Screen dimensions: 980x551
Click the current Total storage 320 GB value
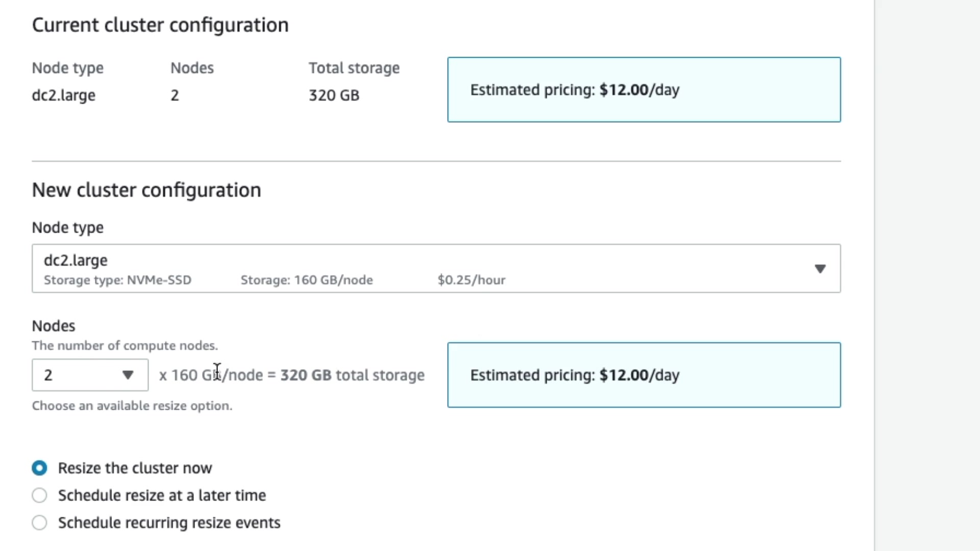334,95
